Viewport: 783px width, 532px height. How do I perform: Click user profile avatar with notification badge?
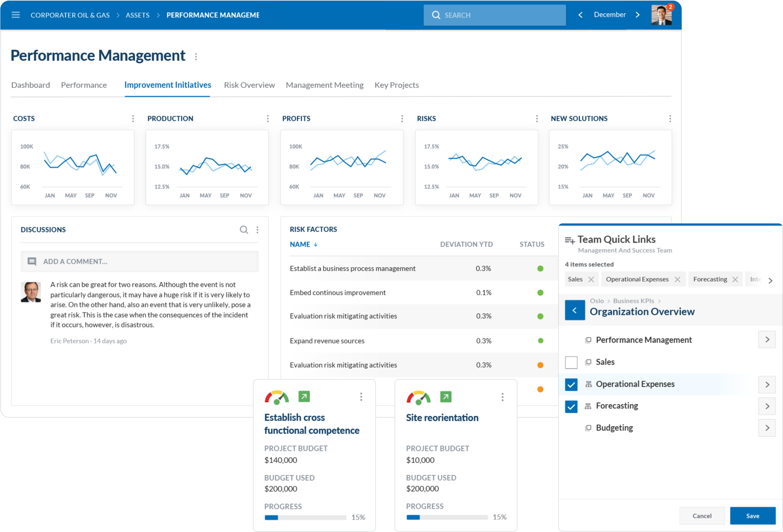(x=661, y=15)
